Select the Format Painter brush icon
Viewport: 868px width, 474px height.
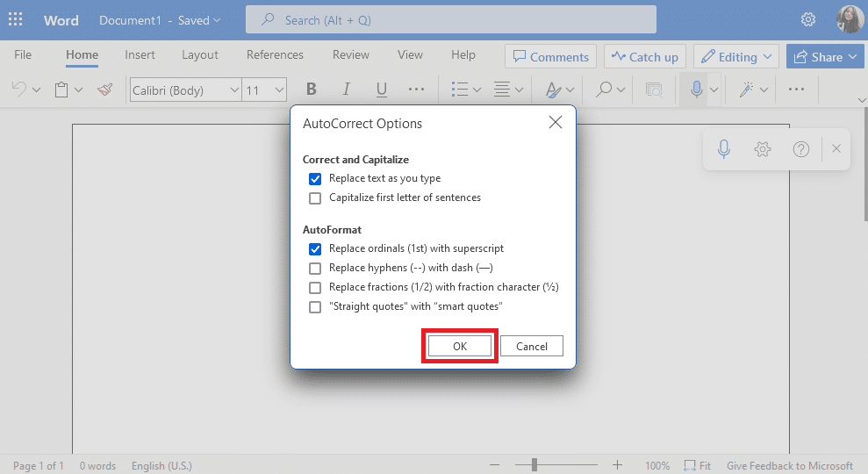pyautogui.click(x=104, y=90)
